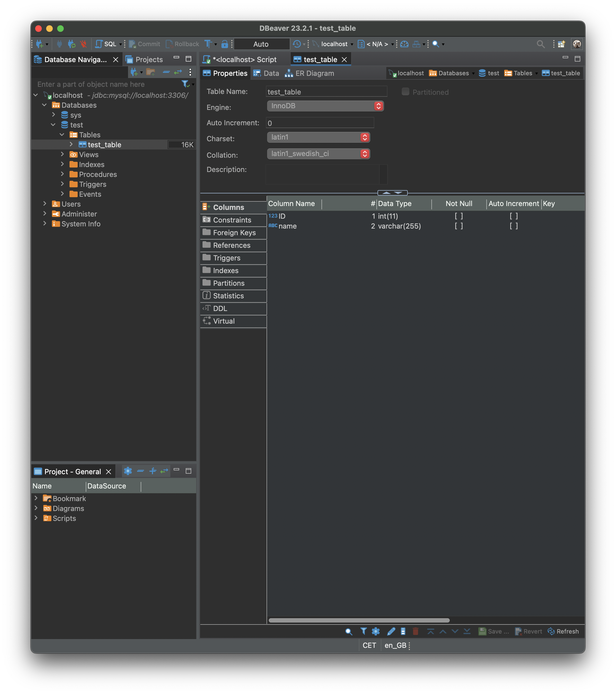The width and height of the screenshot is (616, 694).
Task: Open the *<localhost> Script editor tab
Action: point(240,59)
